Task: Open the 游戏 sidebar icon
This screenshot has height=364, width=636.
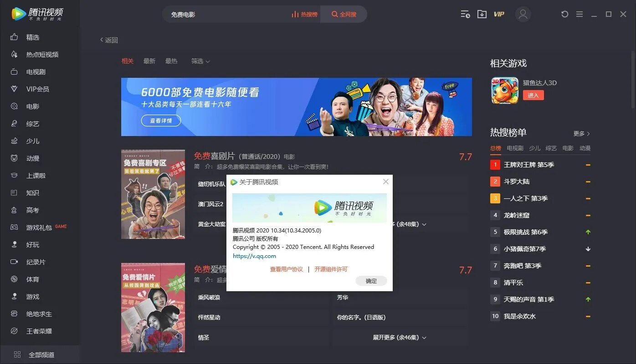Action: tap(14, 297)
